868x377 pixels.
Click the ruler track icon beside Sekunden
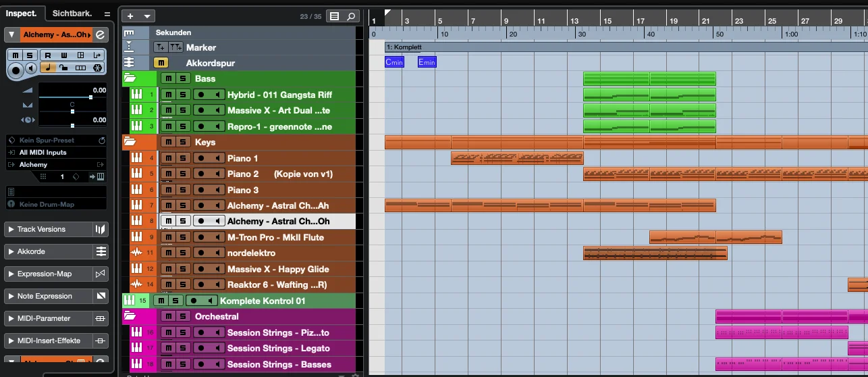(x=129, y=32)
